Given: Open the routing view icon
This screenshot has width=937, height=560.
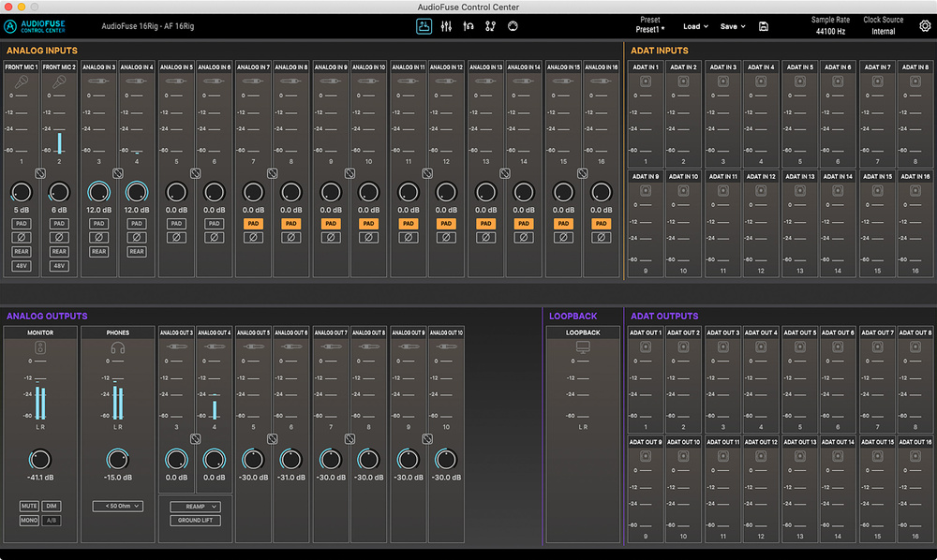Looking at the screenshot, I should [491, 26].
